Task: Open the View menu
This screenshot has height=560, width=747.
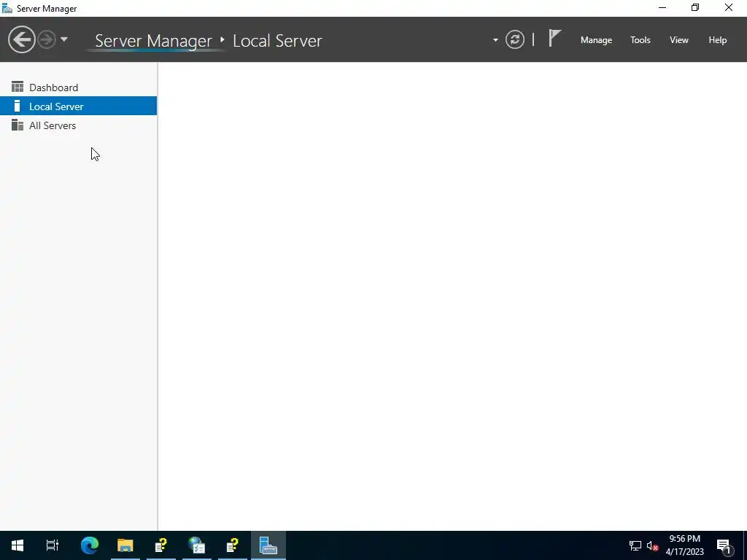Action: (679, 40)
